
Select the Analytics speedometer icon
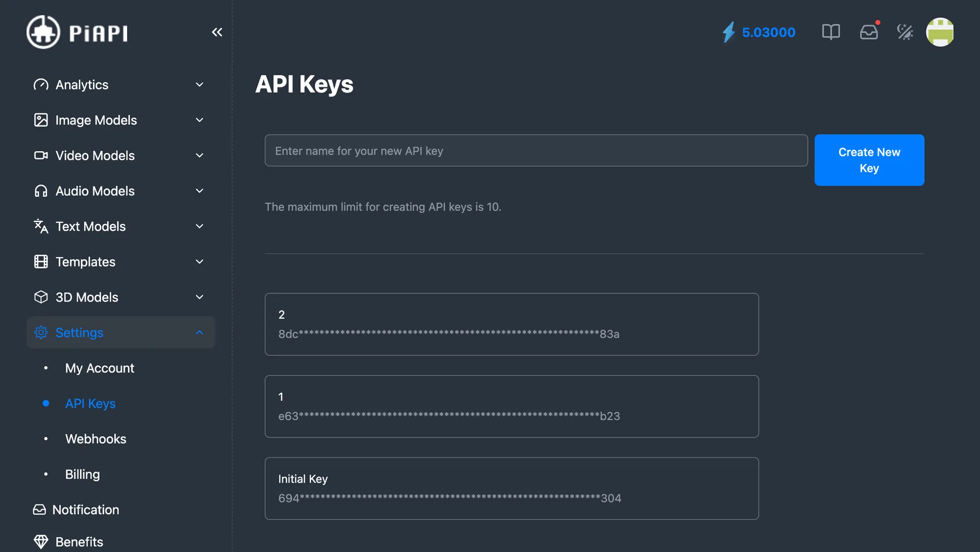[41, 84]
